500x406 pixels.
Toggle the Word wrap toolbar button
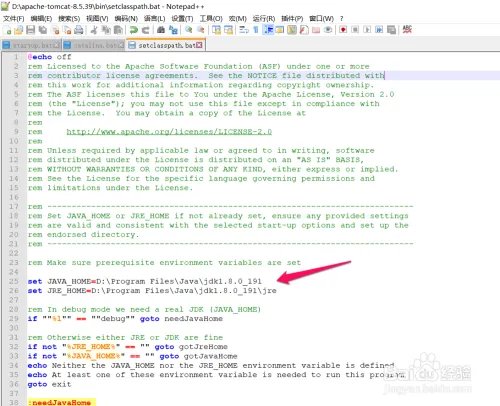pyautogui.click(x=244, y=30)
